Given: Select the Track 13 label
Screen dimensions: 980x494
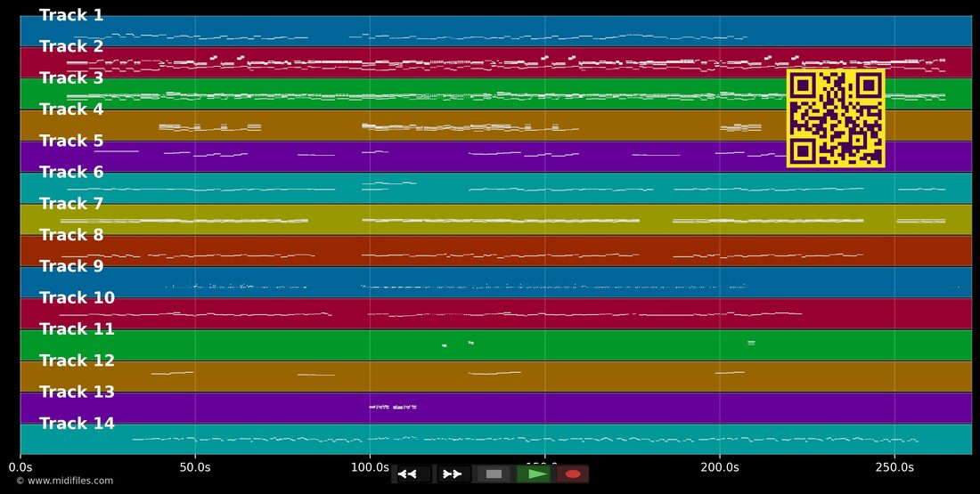Looking at the screenshot, I should 77,393.
